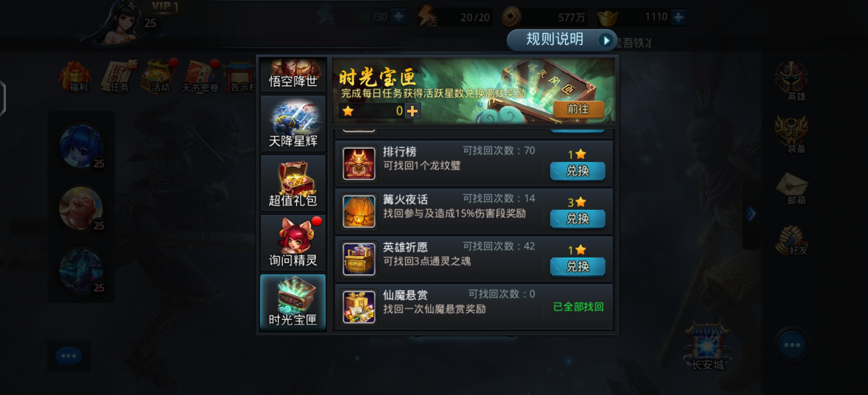Click the 英雄祈愿 golden cauldron icon
This screenshot has width=868, height=395.
[x=359, y=259]
